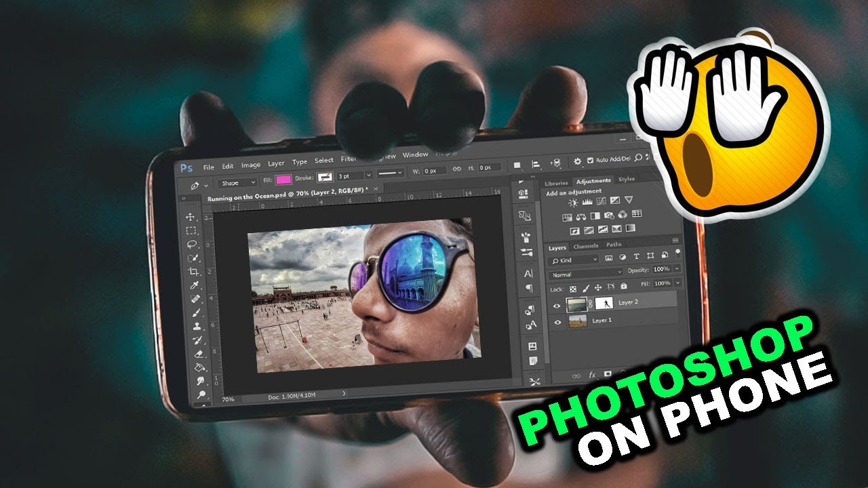Add a Levels adjustment
This screenshot has height=488, width=868.
point(587,202)
